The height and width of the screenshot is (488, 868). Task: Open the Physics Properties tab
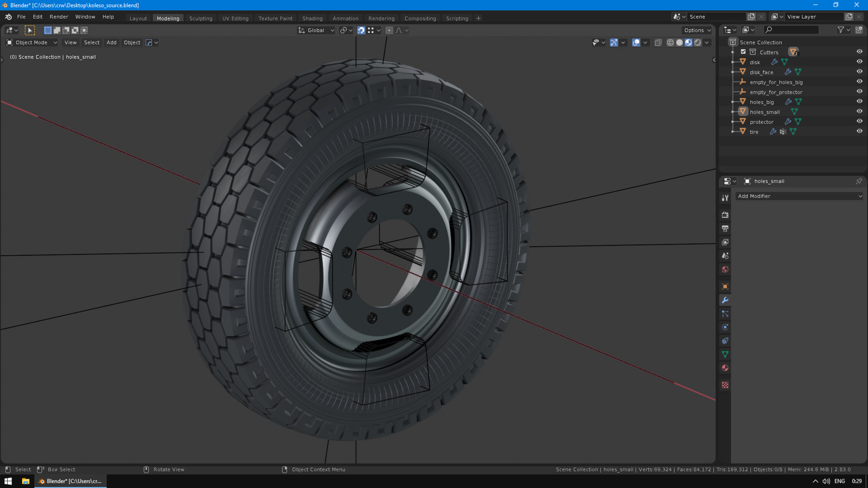(x=725, y=327)
